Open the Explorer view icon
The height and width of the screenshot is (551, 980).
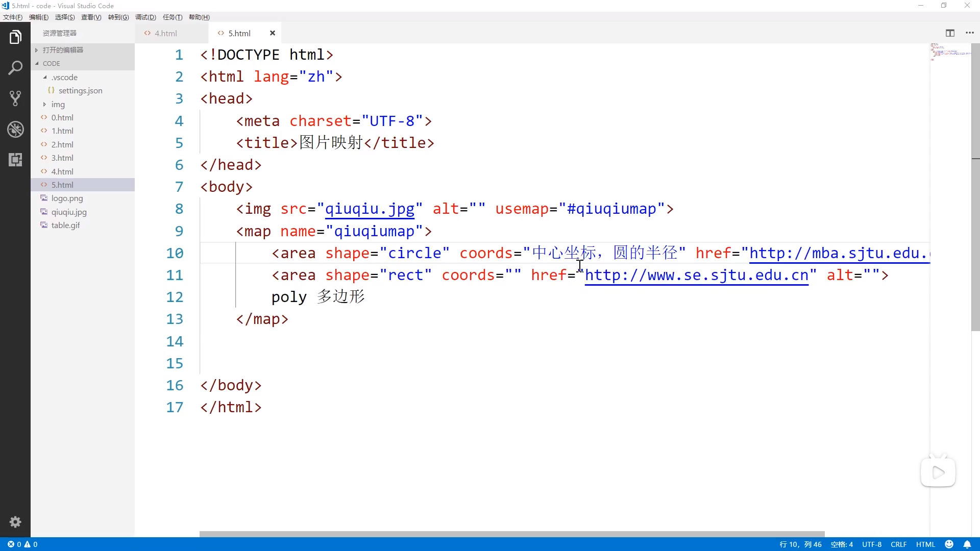(15, 37)
